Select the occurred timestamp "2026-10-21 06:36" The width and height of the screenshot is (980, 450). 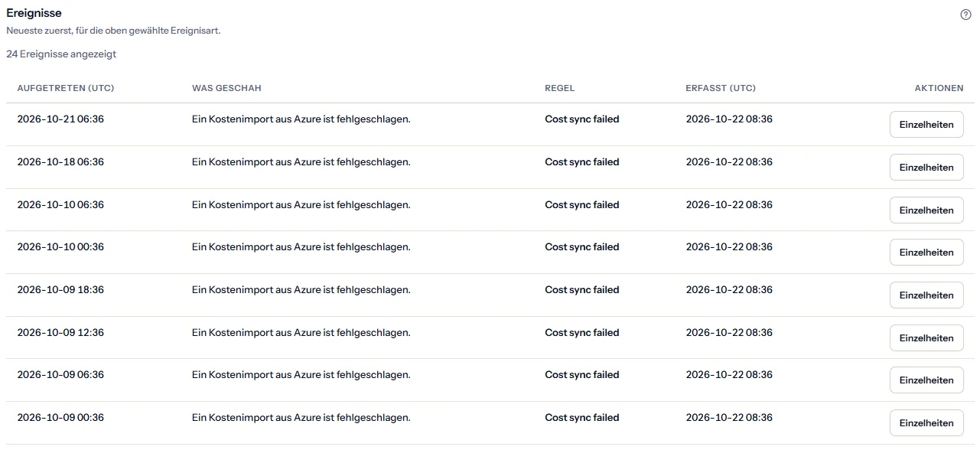tap(60, 119)
